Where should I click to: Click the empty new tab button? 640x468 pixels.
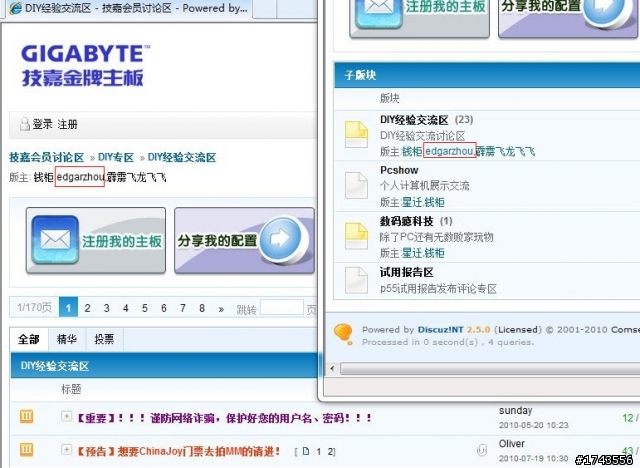coord(264,9)
